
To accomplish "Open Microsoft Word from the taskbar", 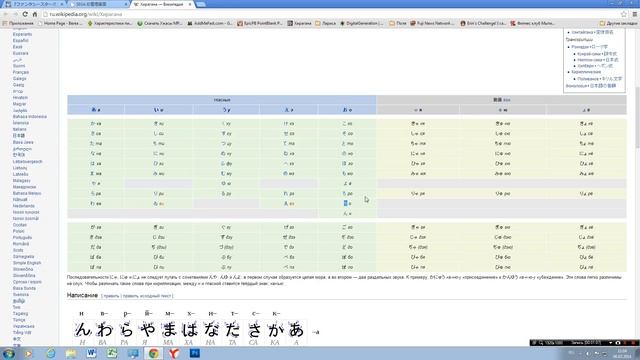I will 91,353.
